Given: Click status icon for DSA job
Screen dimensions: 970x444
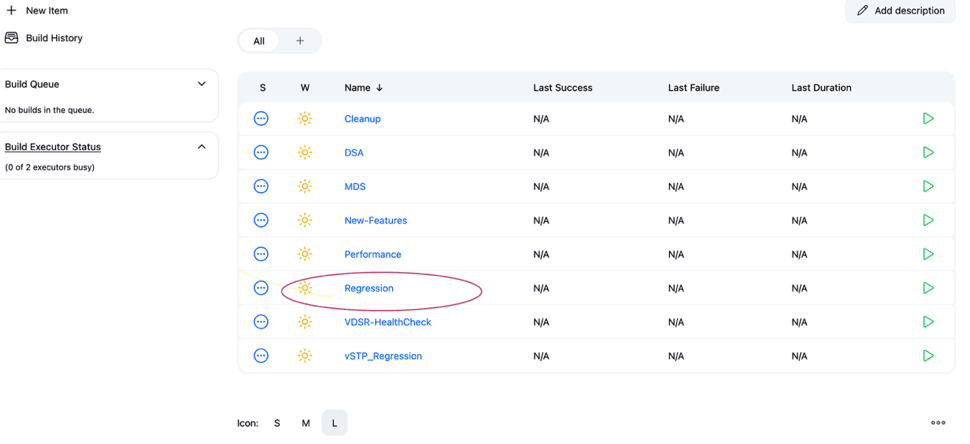Looking at the screenshot, I should [x=261, y=153].
